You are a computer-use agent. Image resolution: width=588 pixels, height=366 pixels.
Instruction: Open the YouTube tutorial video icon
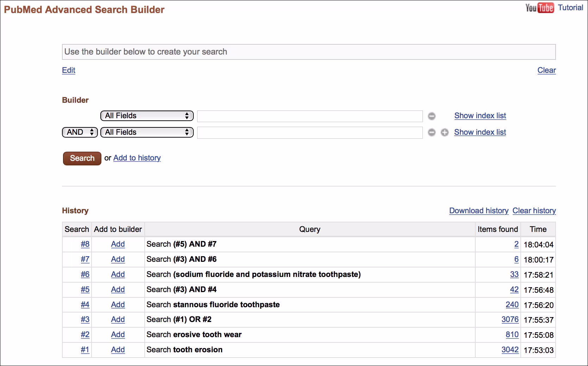point(539,7)
